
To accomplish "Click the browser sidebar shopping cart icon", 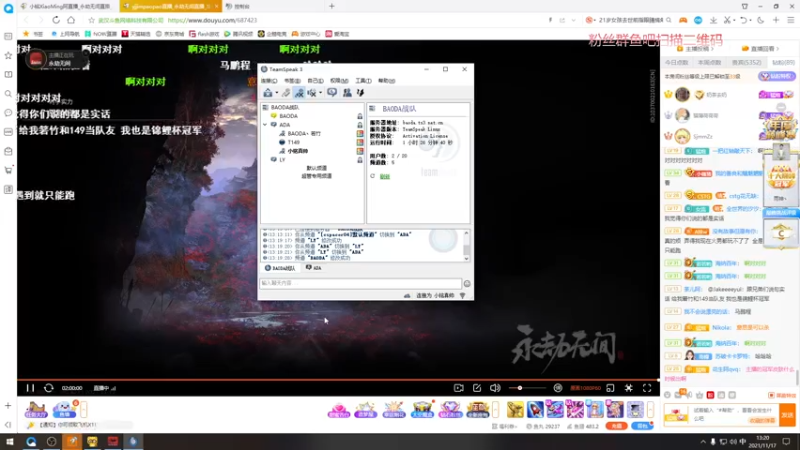I will 8,170.
